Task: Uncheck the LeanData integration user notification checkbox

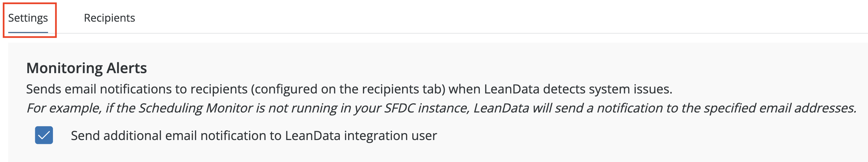Action: pos(44,135)
